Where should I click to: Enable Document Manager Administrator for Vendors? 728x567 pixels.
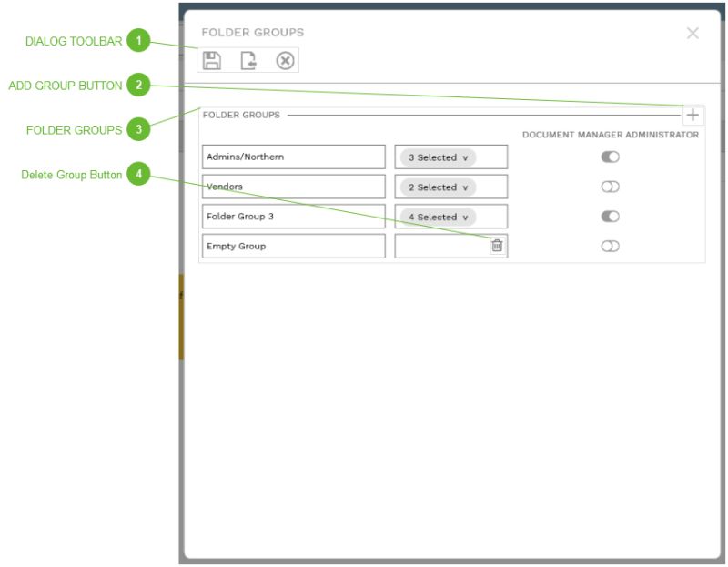[611, 187]
